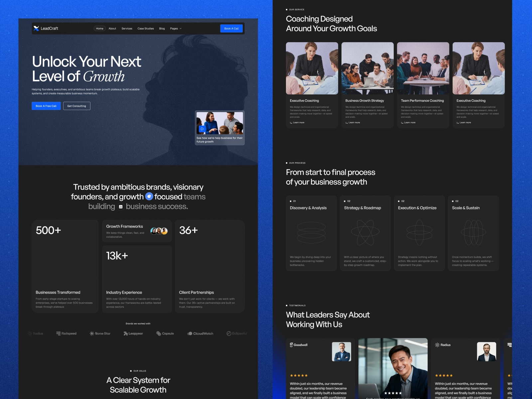Click the Capsule brand logo
The image size is (532, 399).
165,333
